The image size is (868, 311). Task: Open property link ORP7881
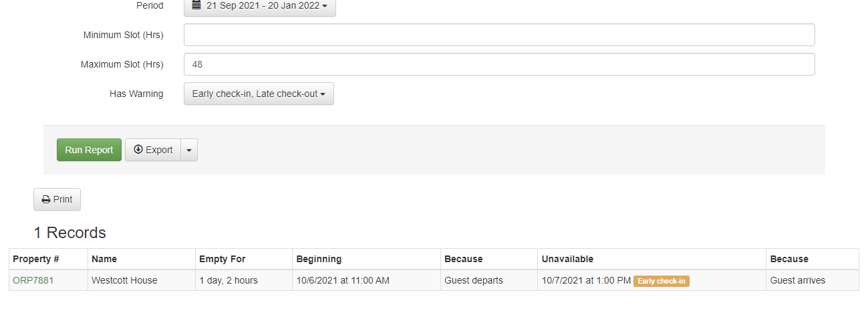click(33, 281)
